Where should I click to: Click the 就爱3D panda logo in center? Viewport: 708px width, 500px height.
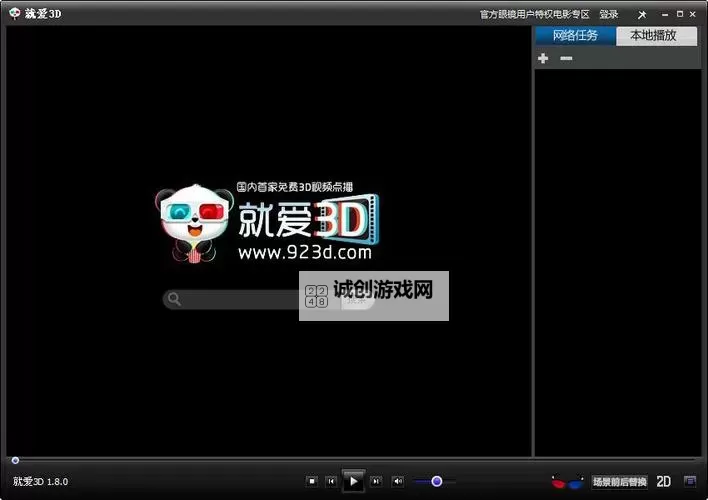tap(267, 223)
